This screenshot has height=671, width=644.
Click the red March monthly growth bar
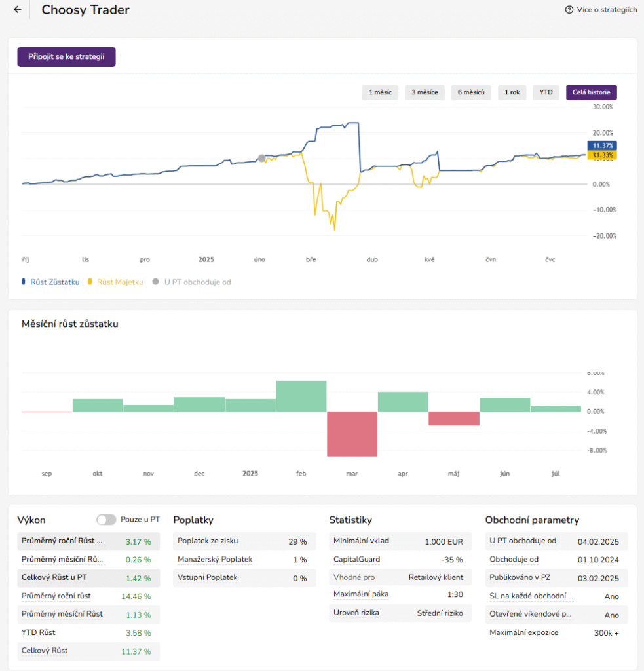click(352, 434)
